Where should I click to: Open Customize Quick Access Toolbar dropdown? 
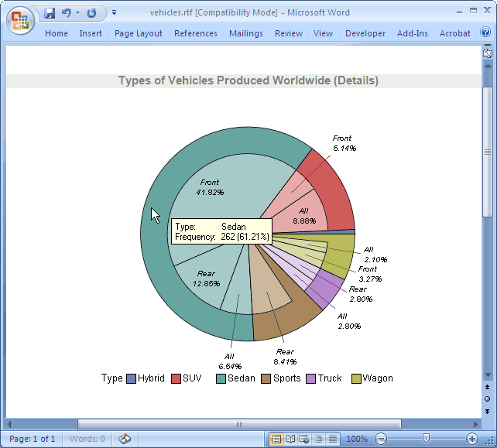click(115, 13)
